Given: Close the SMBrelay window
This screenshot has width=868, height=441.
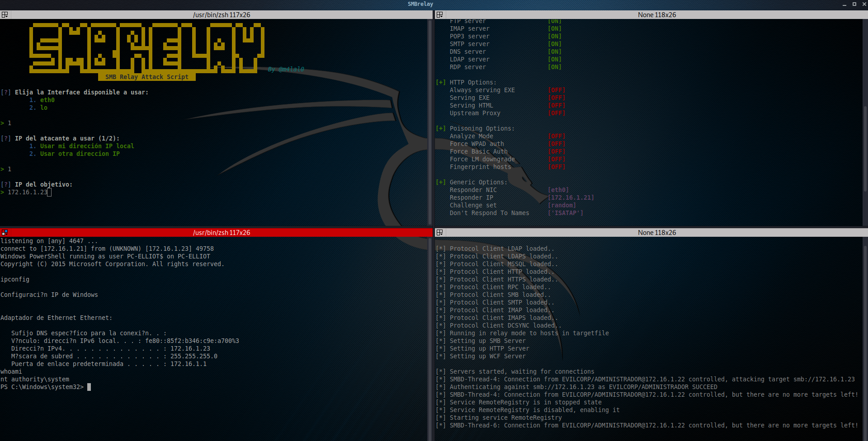Looking at the screenshot, I should click(x=864, y=4).
